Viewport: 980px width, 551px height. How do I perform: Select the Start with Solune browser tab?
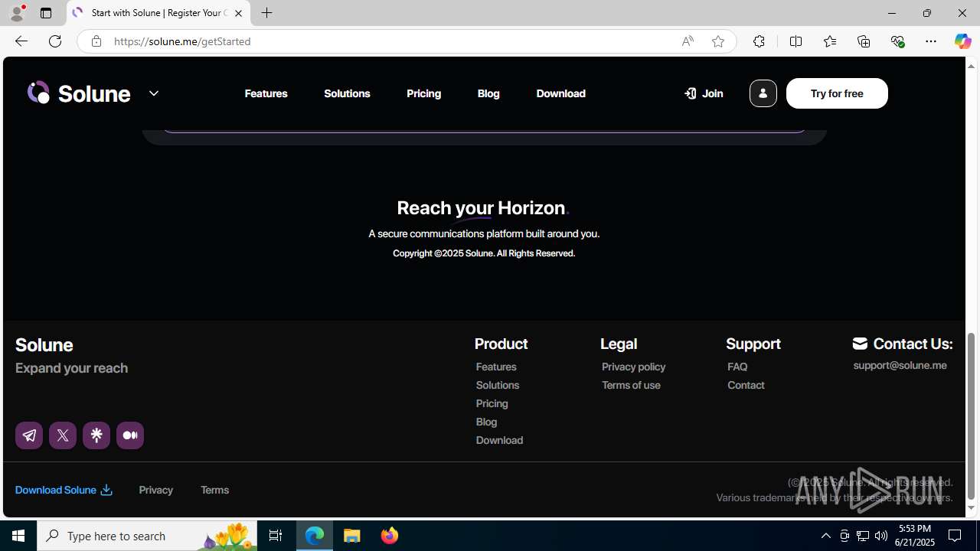pyautogui.click(x=158, y=13)
